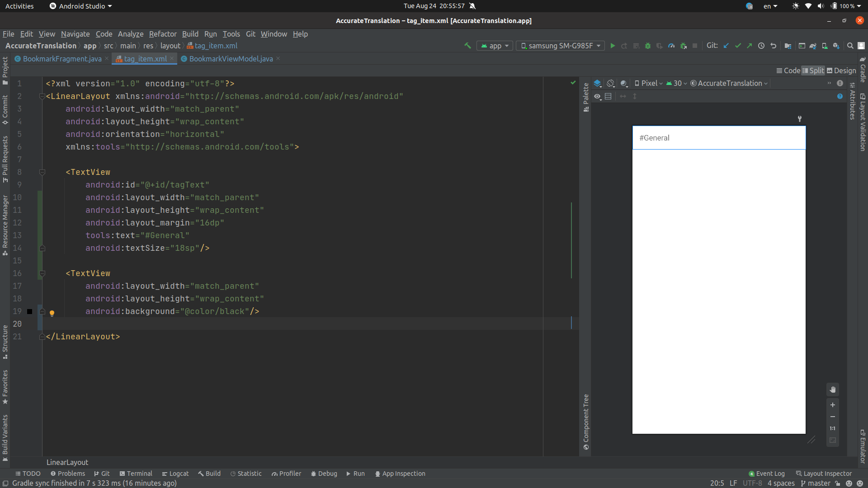
Task: Click the master git branch in status bar
Action: point(815,483)
